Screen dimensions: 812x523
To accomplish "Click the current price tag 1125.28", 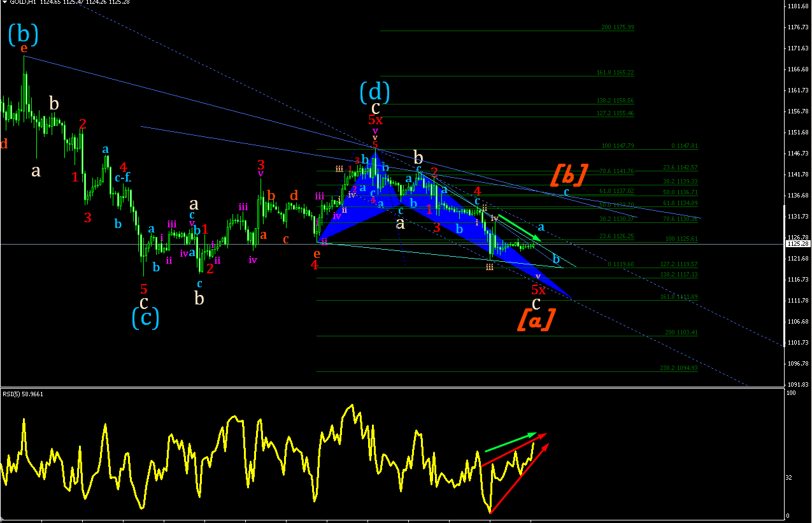I will (x=797, y=244).
